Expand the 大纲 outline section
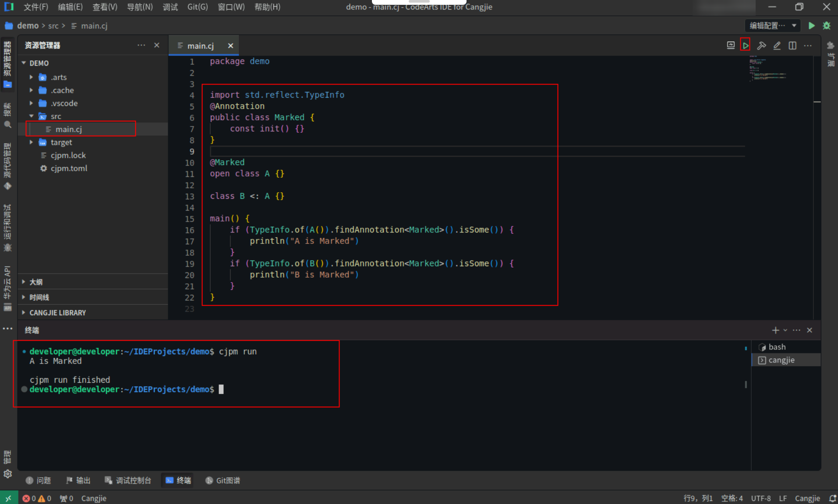The height and width of the screenshot is (504, 838). [92, 282]
